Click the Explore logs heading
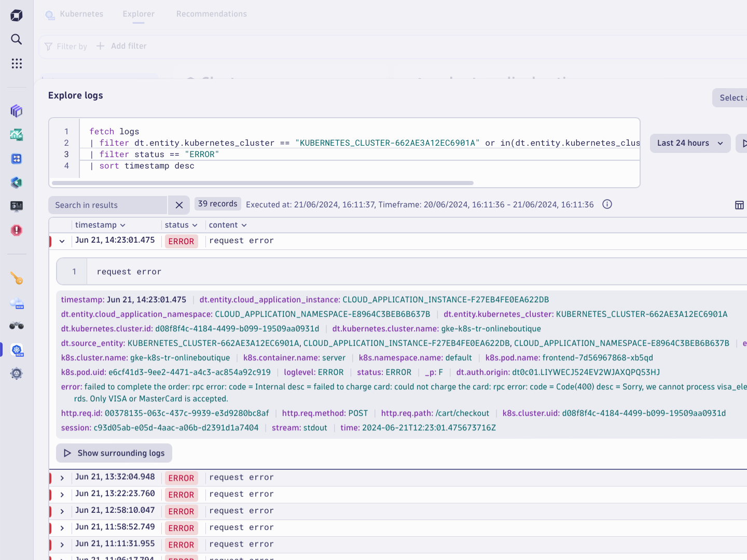747x560 pixels. point(76,95)
